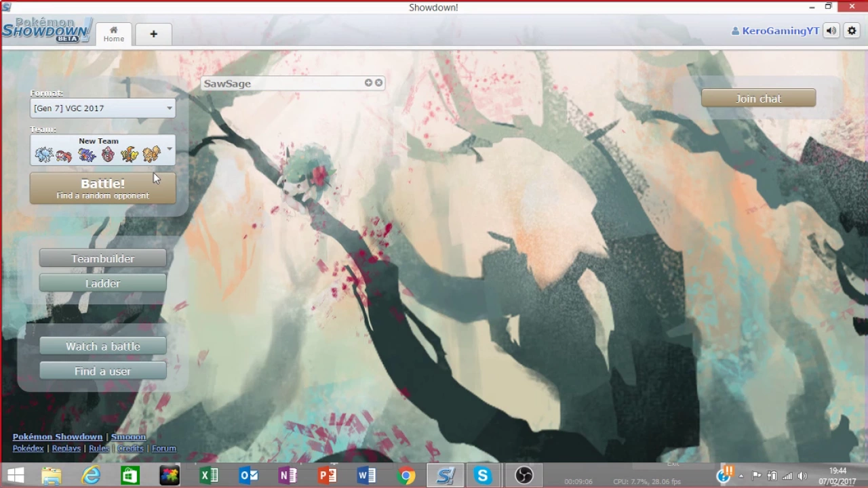Open the Teambuilder

102,258
